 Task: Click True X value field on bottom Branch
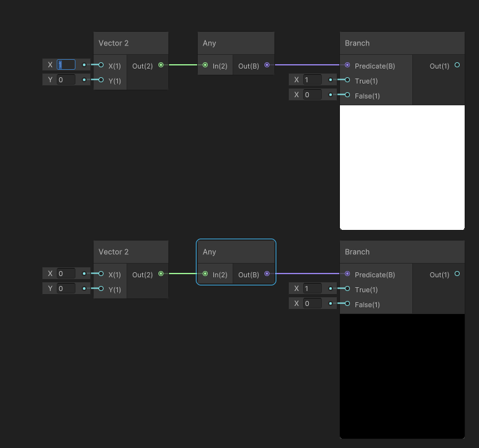[312, 288]
